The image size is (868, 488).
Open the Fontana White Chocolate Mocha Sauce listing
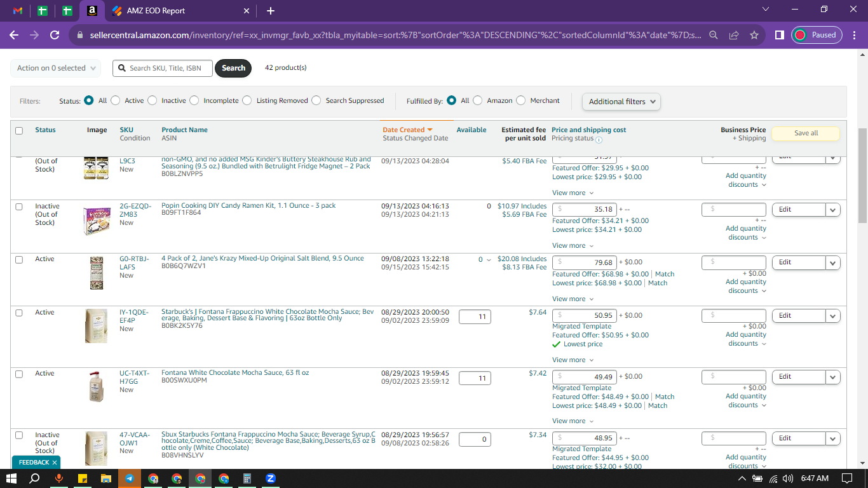(x=235, y=372)
